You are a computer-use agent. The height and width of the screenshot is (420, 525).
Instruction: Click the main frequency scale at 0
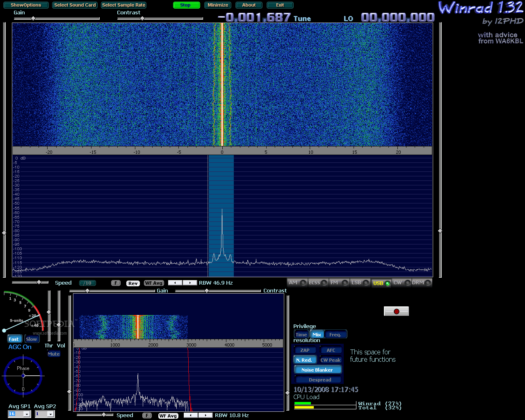(222, 152)
